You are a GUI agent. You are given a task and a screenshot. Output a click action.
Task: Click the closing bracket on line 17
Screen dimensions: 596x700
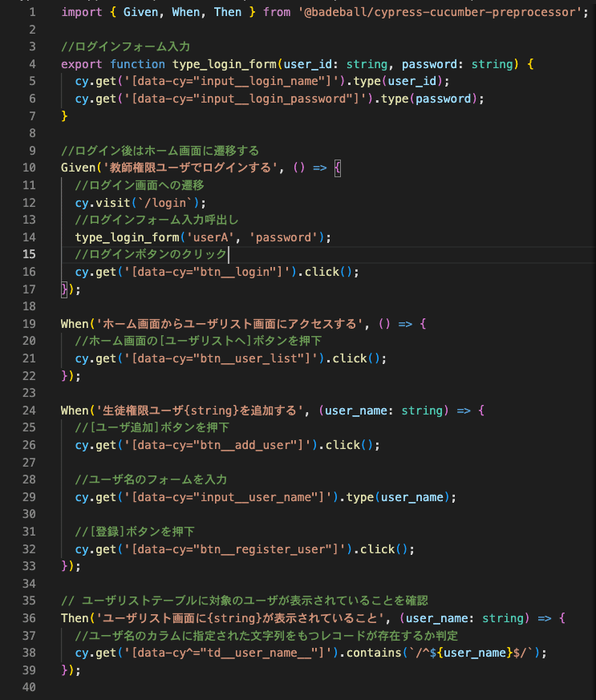(x=64, y=289)
